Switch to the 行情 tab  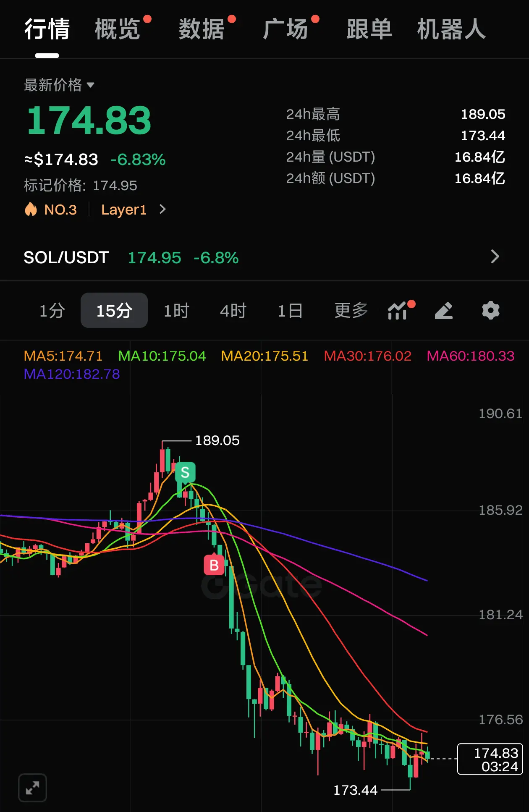(x=47, y=29)
